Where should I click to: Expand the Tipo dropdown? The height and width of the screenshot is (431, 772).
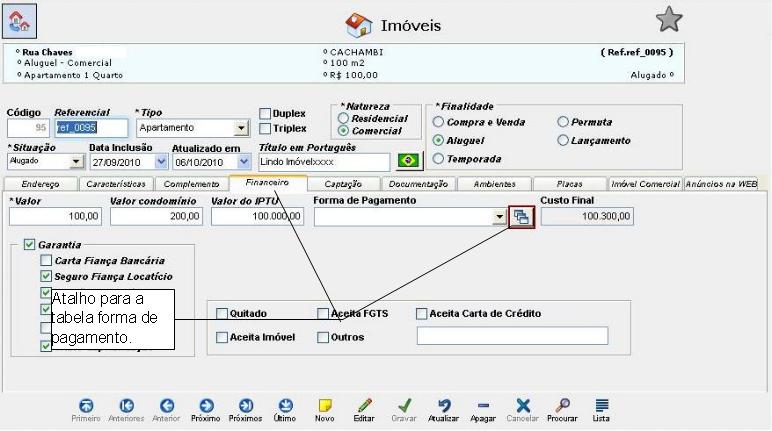pos(240,128)
